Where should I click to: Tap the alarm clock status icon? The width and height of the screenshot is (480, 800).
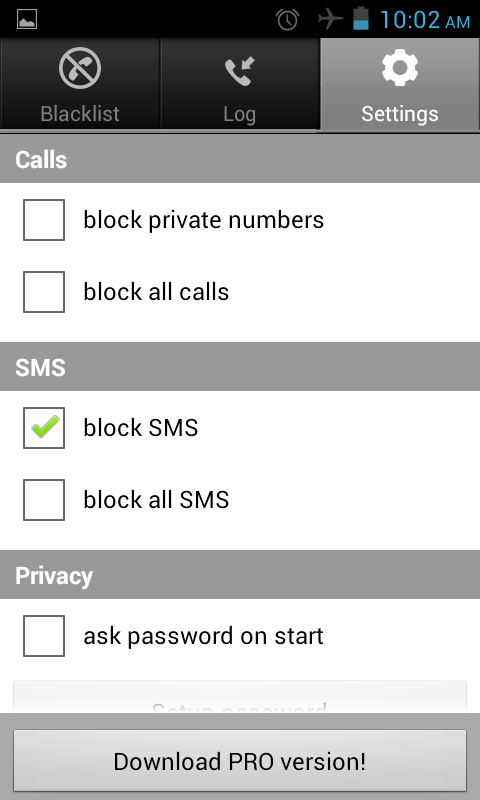coord(287,20)
